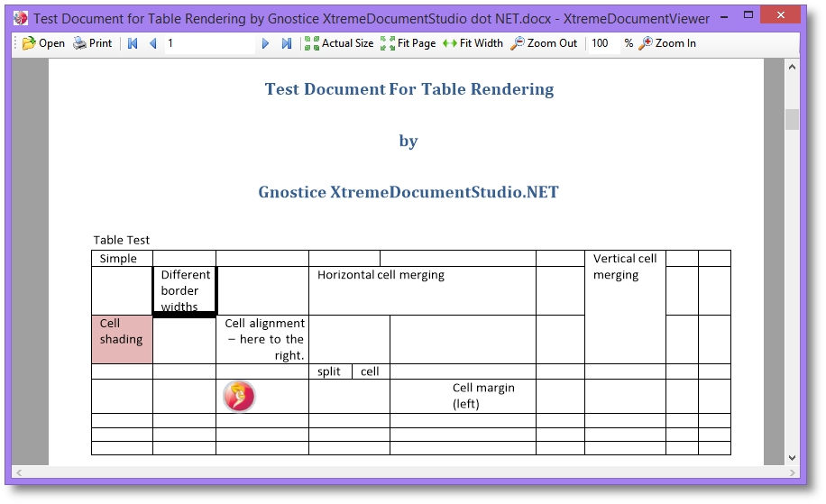Click the Actual Size icon
Screen dimensions: 826x504
pyautogui.click(x=312, y=43)
